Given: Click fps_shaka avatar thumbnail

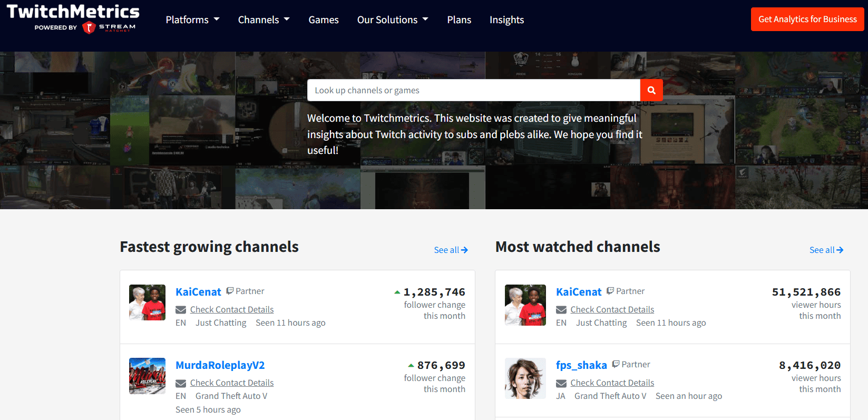Looking at the screenshot, I should click(525, 378).
